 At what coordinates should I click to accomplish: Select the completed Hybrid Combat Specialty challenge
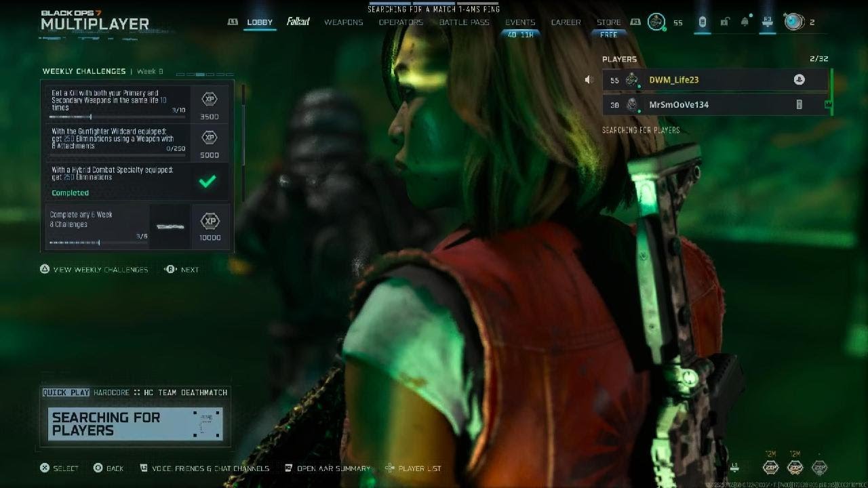coord(138,181)
